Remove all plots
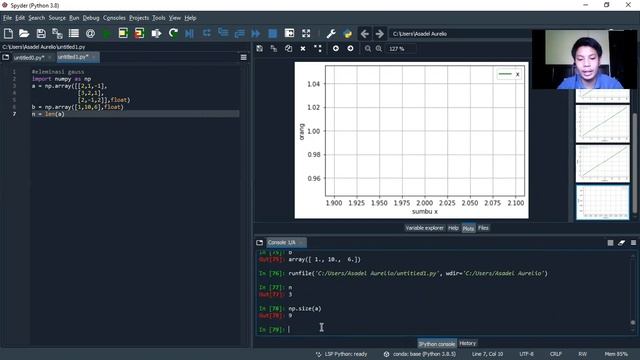Viewport: 640px width, 360px height. [x=318, y=49]
